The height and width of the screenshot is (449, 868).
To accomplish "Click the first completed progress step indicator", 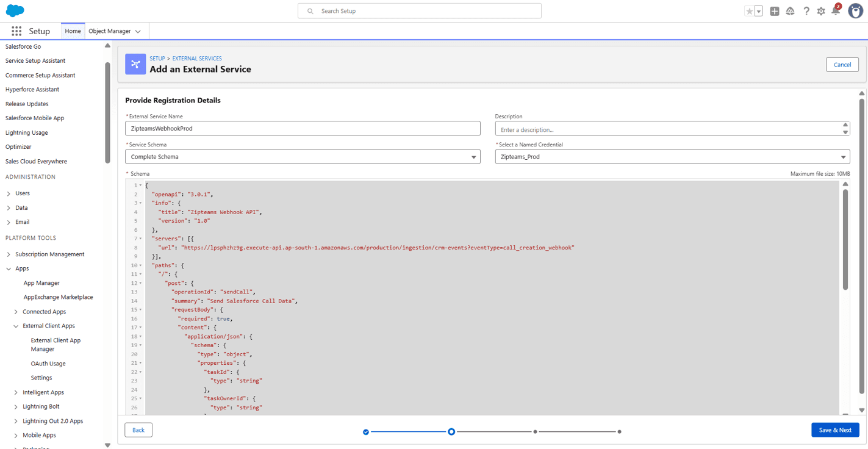I will pyautogui.click(x=366, y=432).
